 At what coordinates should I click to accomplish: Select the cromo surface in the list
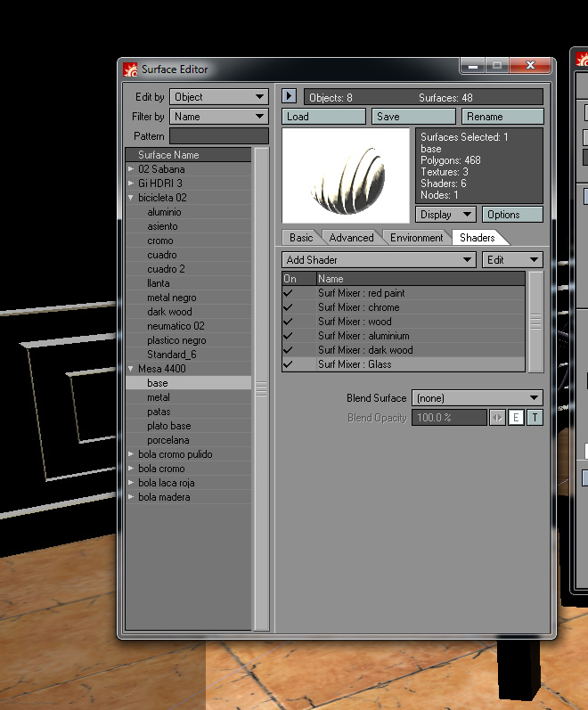[160, 241]
